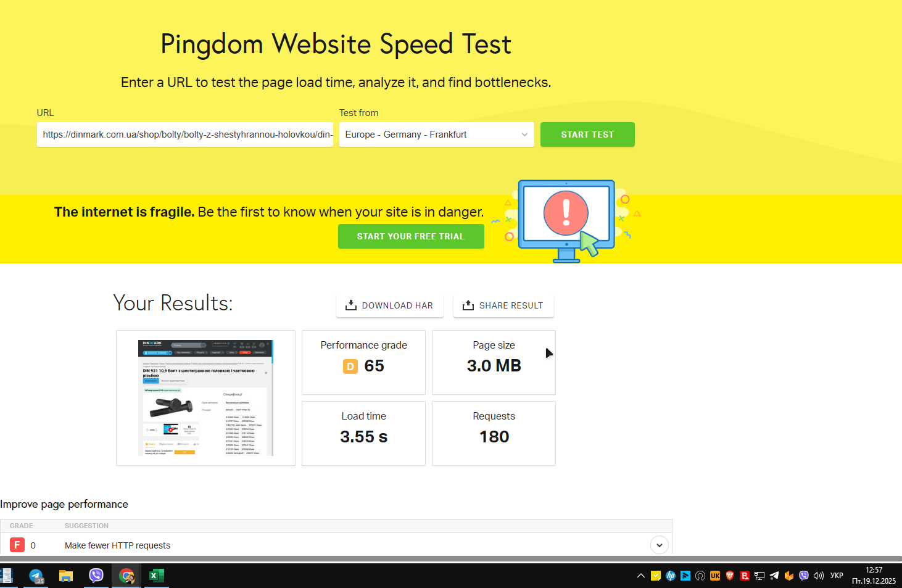Click the SHARE RESULT button
Viewport: 902px width, 588px height.
(503, 305)
